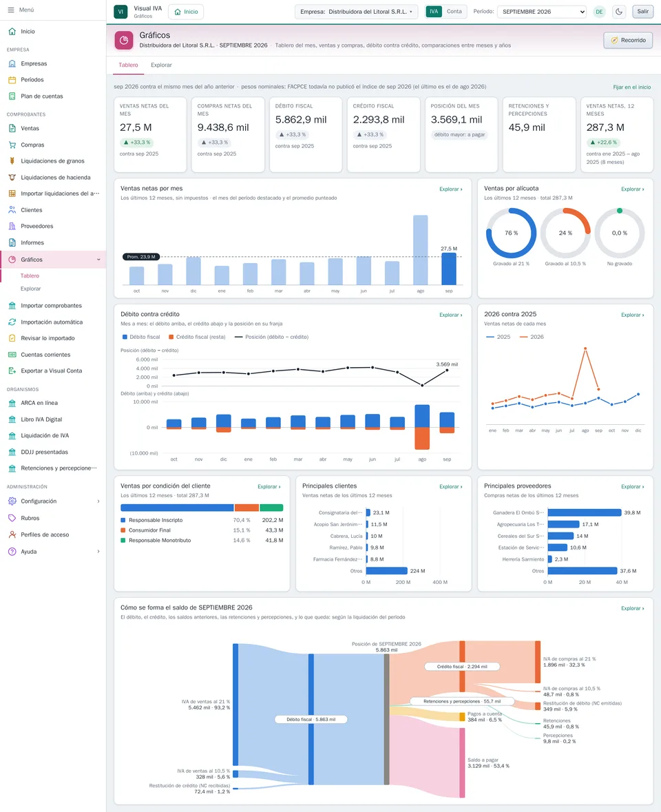This screenshot has width=661, height=812.
Task: Click the Clientes people icon
Action: pyautogui.click(x=12, y=210)
